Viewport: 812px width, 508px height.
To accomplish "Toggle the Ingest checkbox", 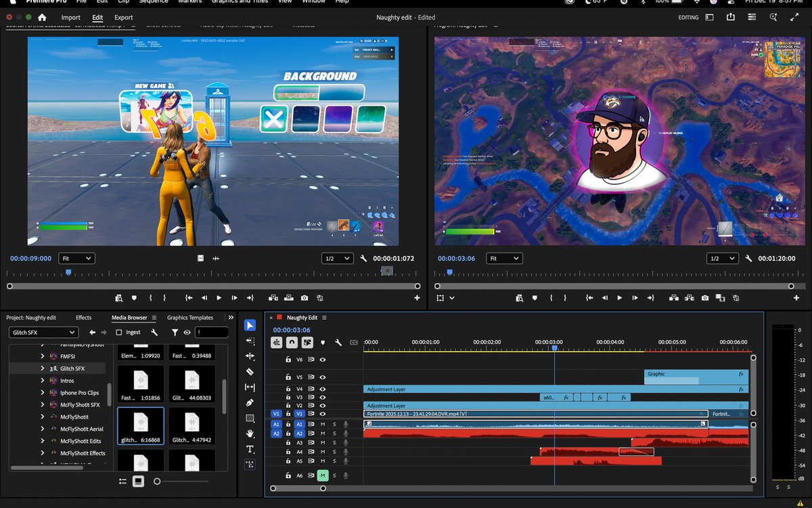I will (x=119, y=333).
